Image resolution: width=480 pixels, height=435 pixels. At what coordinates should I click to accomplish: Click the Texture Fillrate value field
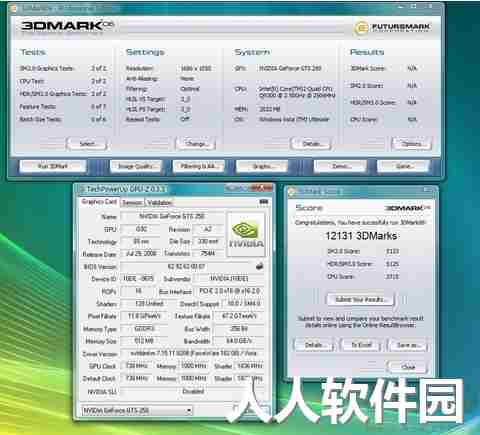pos(239,316)
